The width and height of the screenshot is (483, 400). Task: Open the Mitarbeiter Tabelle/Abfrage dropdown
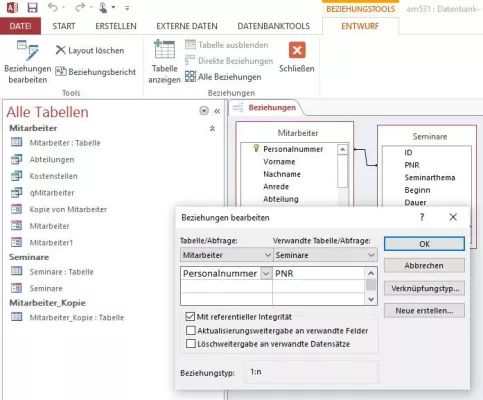pyautogui.click(x=268, y=255)
